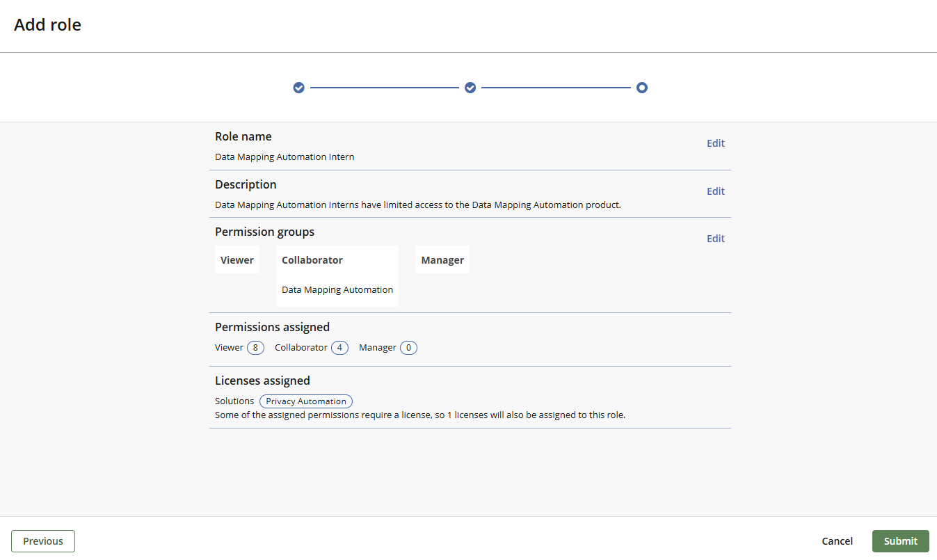Edit the Role name section
Viewport: 937px width, 560px height.
(x=715, y=143)
